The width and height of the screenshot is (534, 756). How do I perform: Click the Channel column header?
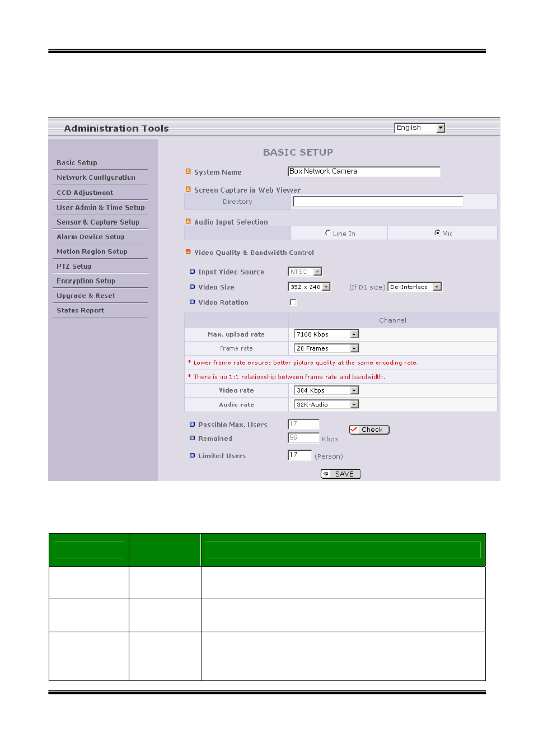click(x=392, y=320)
